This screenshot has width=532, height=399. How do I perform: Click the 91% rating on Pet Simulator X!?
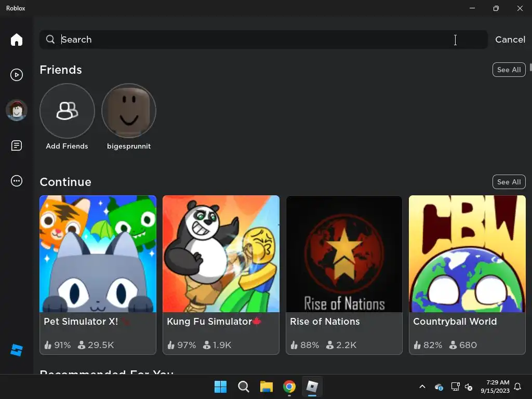(57, 345)
